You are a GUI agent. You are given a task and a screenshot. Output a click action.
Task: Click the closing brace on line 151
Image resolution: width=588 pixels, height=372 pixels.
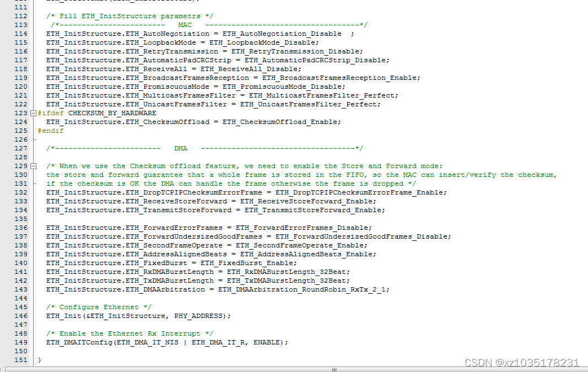pyautogui.click(x=40, y=360)
